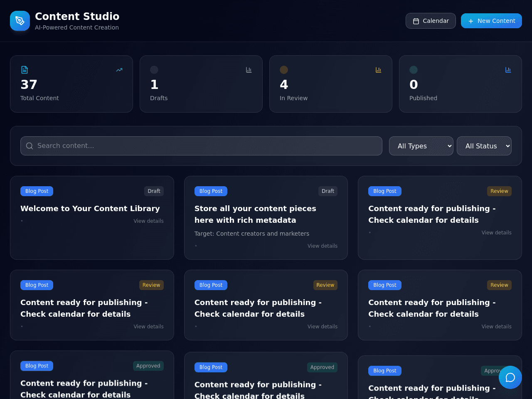Click the bar chart icon on Published card

coord(508,70)
